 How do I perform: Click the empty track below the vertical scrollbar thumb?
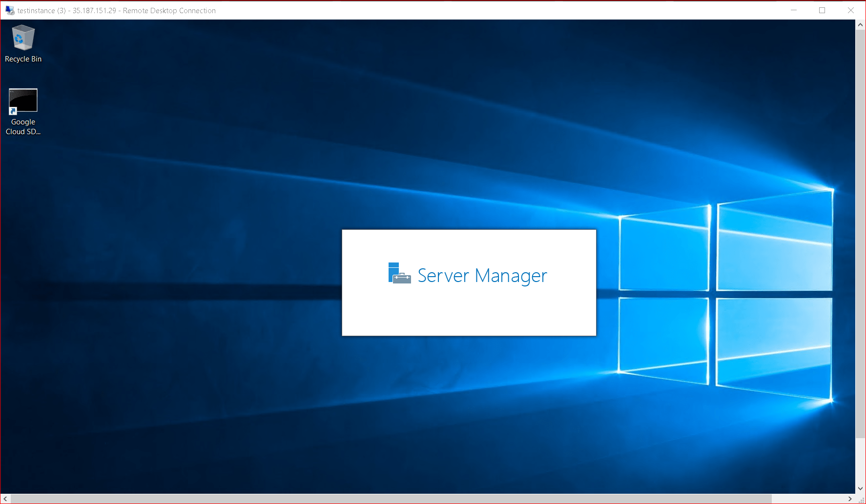[861, 461]
